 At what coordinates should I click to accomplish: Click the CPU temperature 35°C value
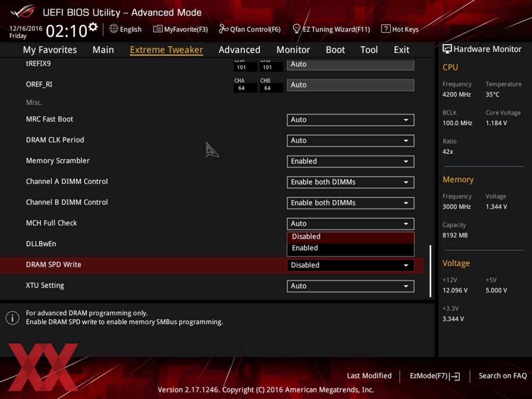pyautogui.click(x=492, y=94)
